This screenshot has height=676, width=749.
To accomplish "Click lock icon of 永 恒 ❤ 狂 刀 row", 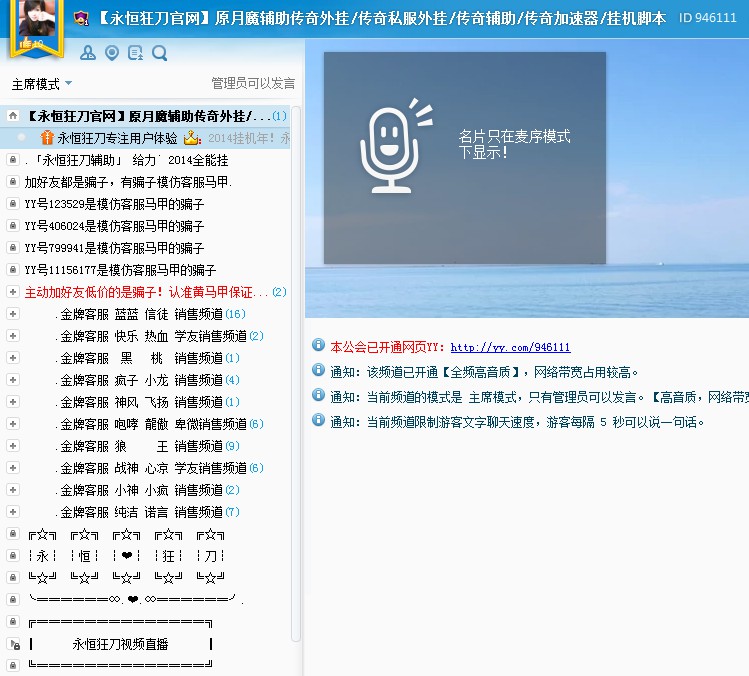I will (13, 555).
